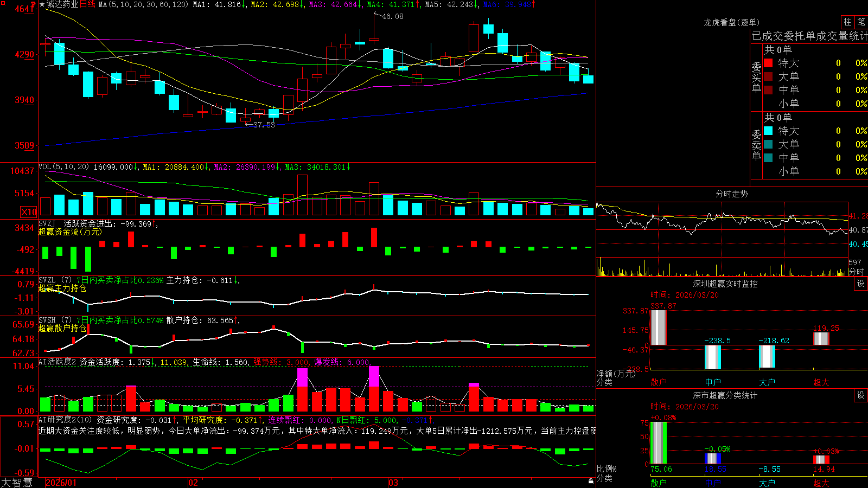Click the 分时走势 panel title
The image size is (868, 488).
coord(731,194)
